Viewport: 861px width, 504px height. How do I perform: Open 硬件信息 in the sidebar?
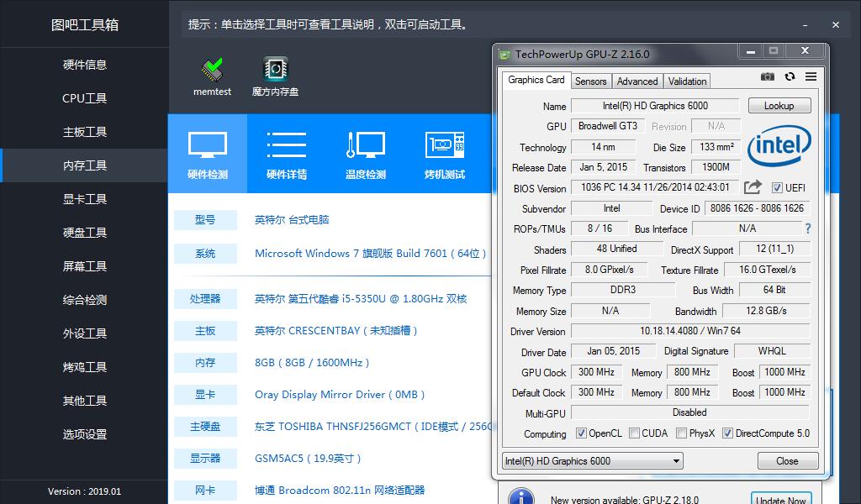85,65
